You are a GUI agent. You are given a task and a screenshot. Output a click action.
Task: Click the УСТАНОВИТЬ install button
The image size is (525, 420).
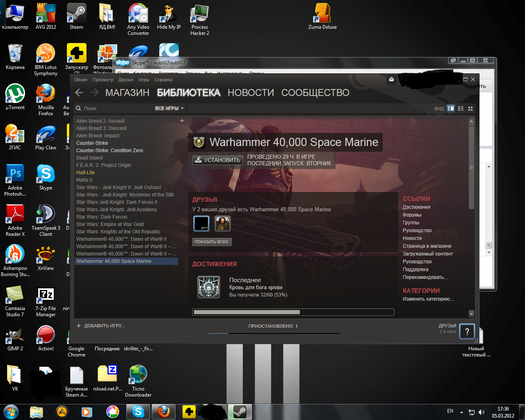218,160
